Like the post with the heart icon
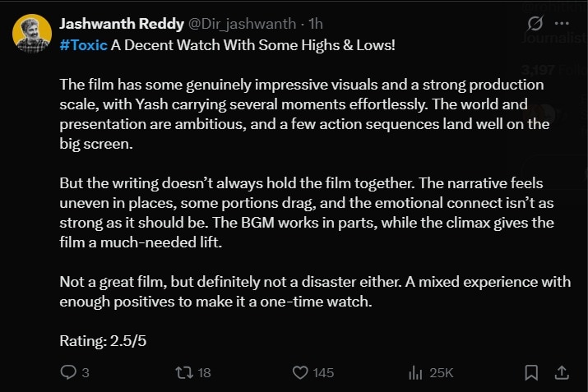588x392 pixels. (300, 372)
